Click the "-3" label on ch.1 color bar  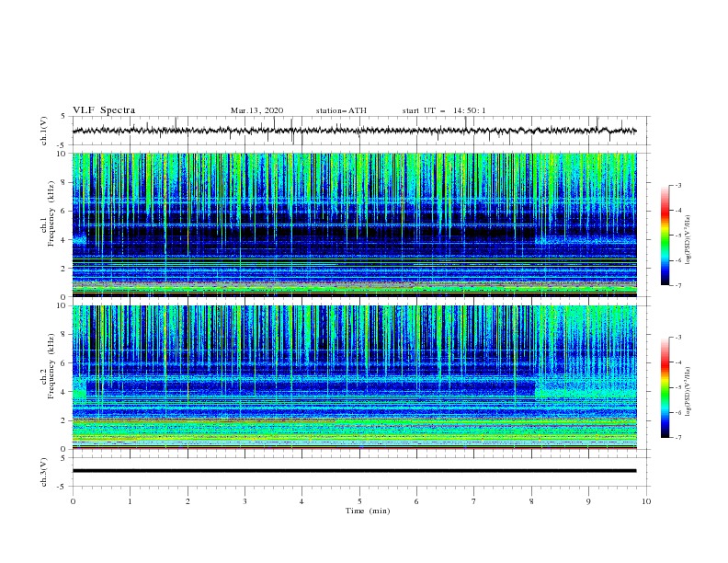click(677, 185)
